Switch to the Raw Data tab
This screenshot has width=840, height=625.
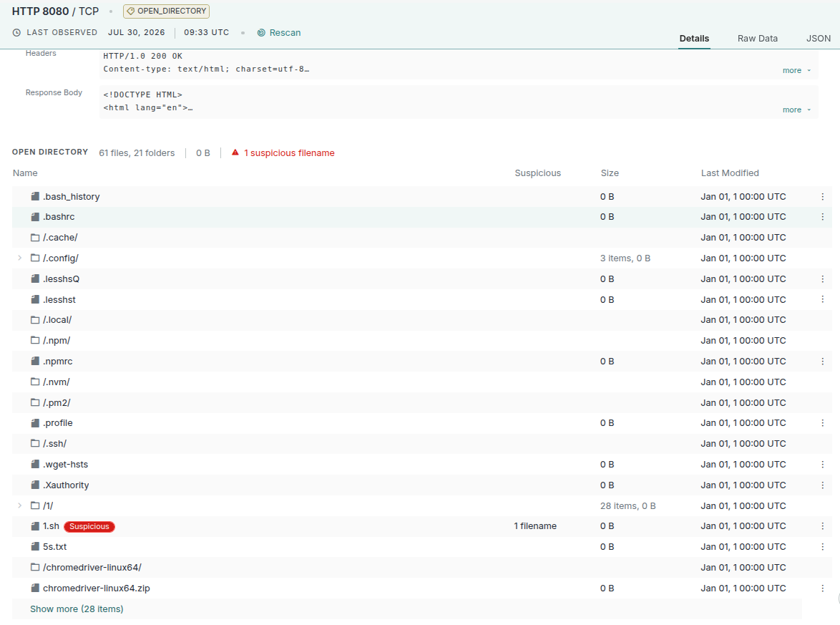click(757, 39)
